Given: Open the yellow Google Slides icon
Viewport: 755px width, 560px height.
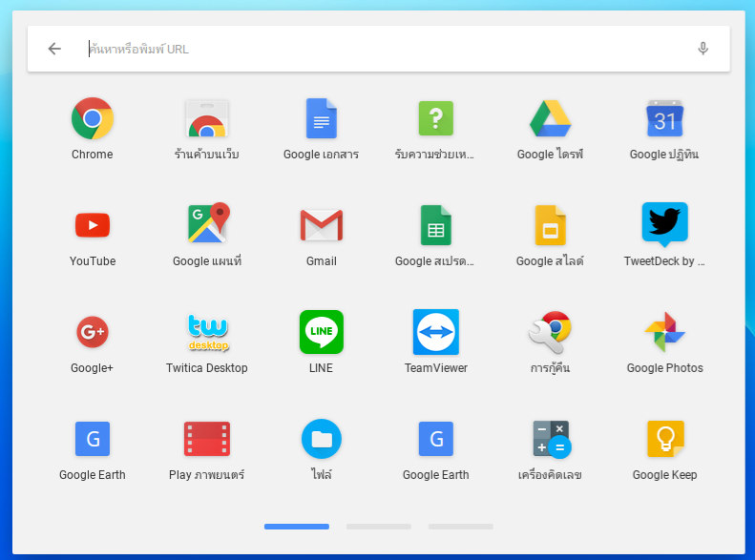Looking at the screenshot, I should click(x=550, y=225).
